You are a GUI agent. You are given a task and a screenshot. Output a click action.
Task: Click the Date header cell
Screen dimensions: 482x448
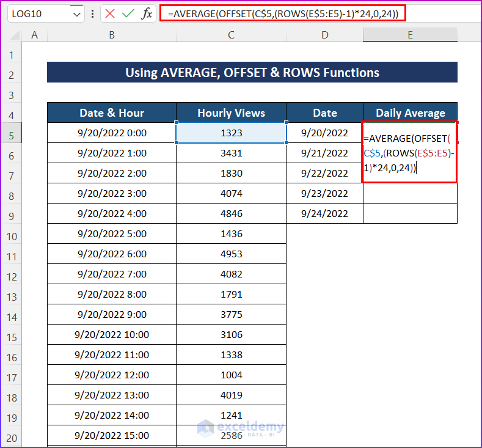pos(324,113)
